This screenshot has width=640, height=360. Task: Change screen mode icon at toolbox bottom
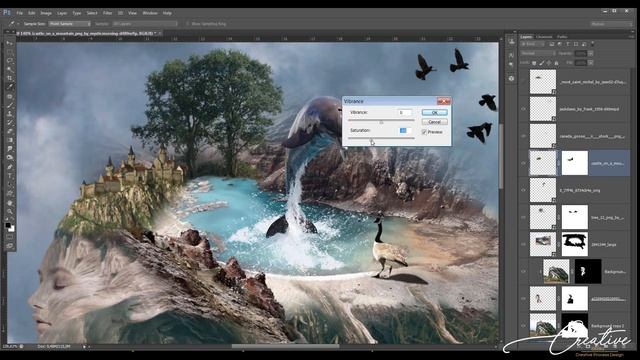tap(9, 245)
